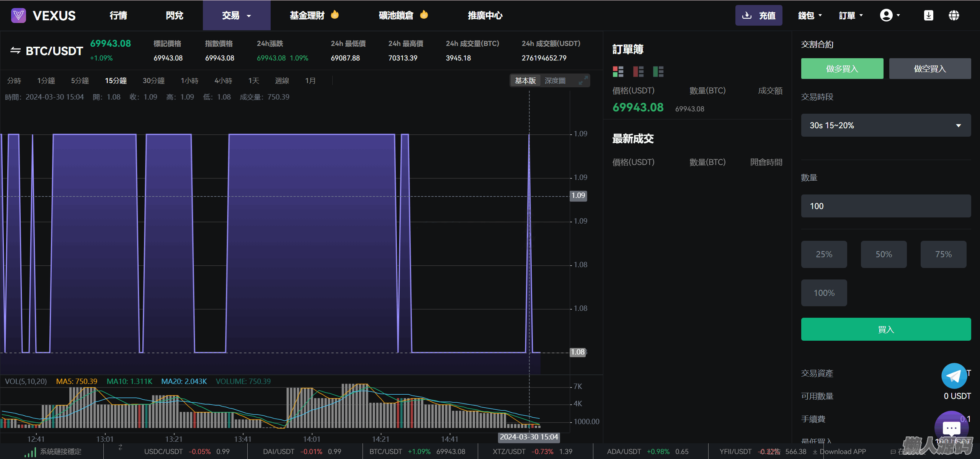Click the 充值 deposit button
980x459 pixels.
pyautogui.click(x=758, y=16)
